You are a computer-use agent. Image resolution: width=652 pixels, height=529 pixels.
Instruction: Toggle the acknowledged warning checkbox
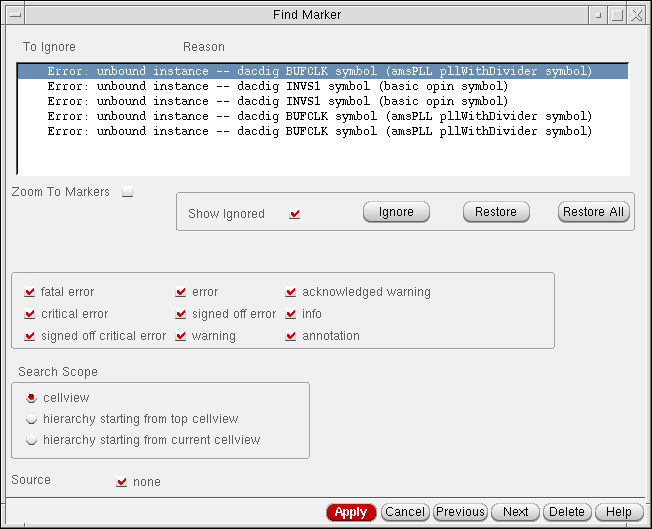tap(291, 292)
